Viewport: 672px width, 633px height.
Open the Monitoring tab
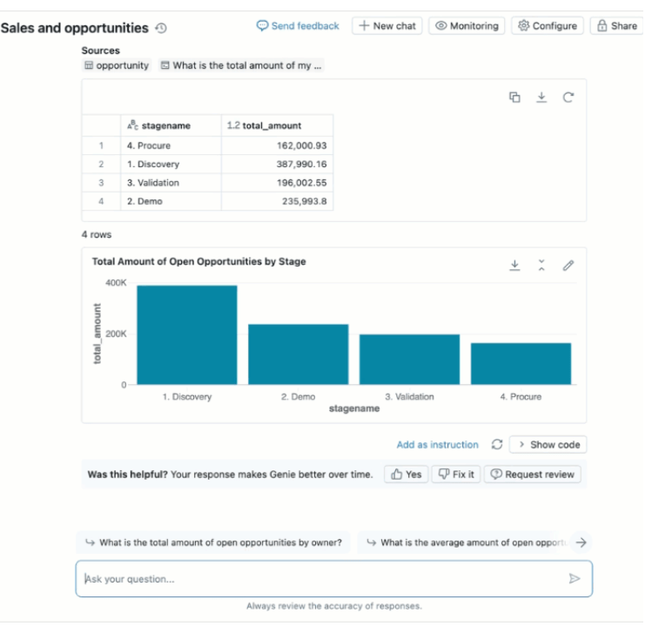click(x=467, y=26)
